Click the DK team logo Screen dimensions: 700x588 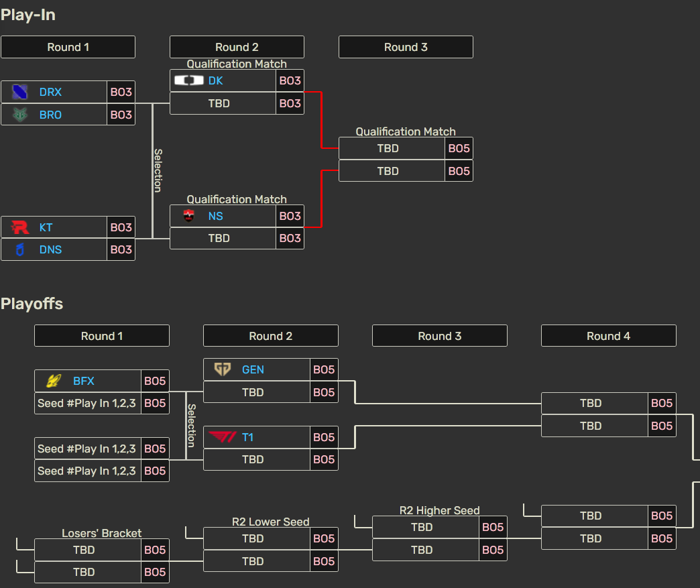tap(190, 80)
